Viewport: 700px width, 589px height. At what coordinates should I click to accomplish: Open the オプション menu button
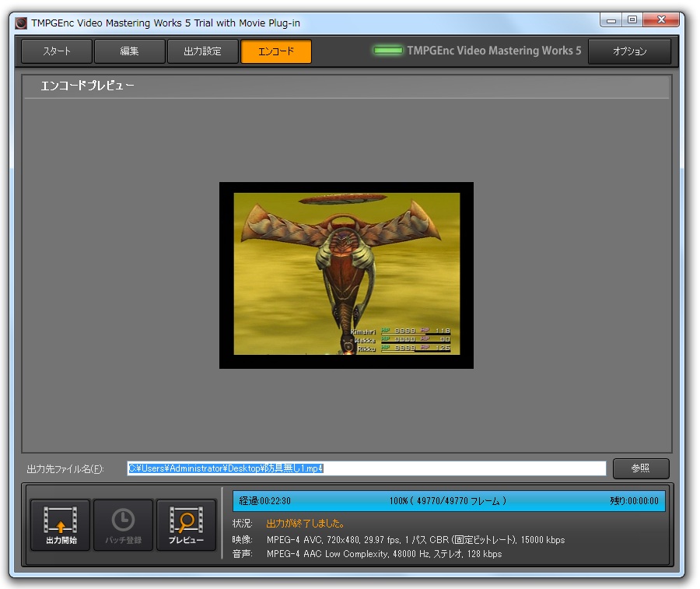coord(629,51)
